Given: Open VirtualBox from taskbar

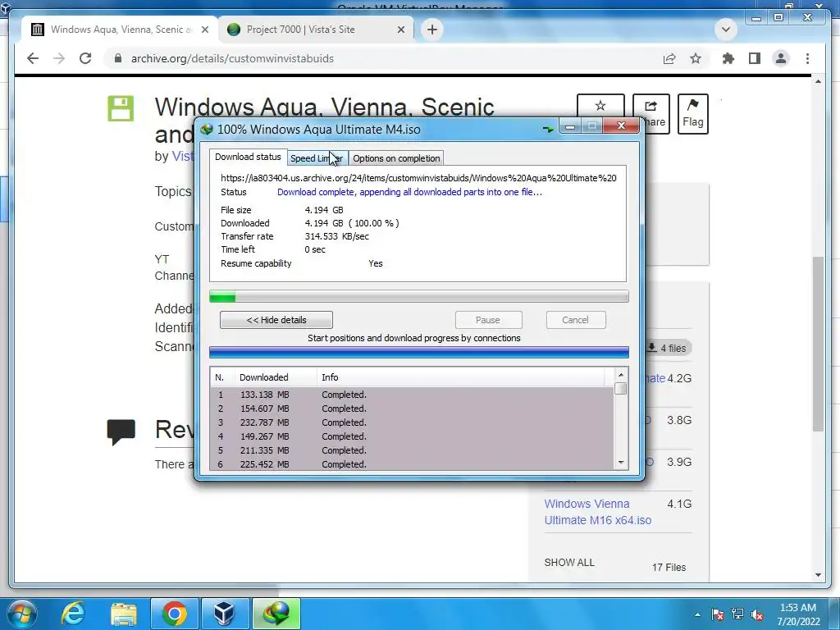Looking at the screenshot, I should (225, 614).
